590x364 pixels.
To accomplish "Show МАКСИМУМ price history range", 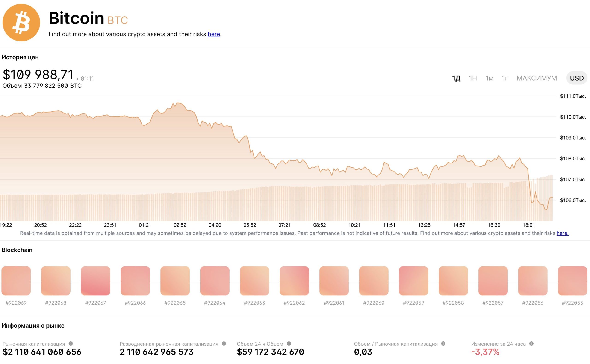I will 537,78.
